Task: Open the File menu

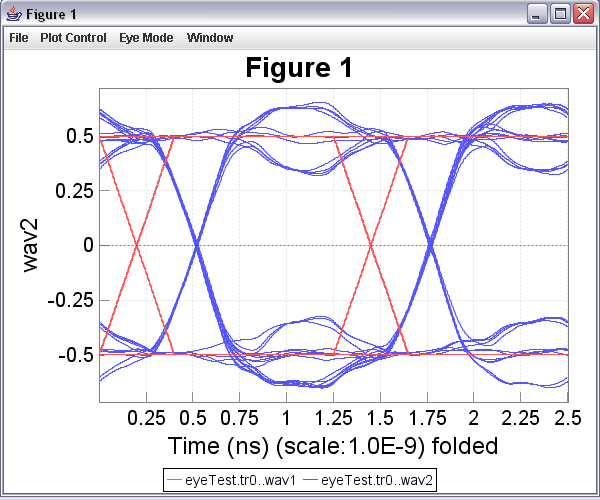Action: (18, 38)
